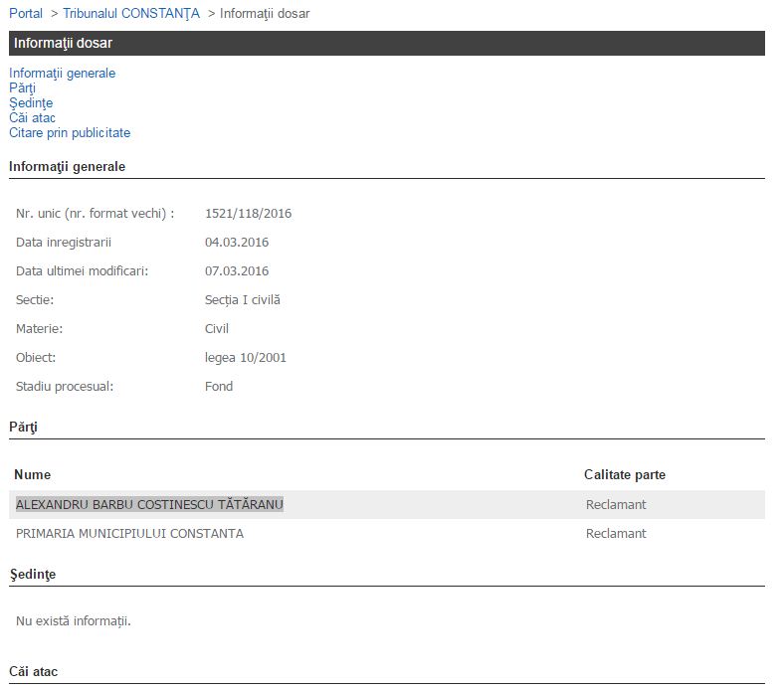Click registration date 04.03.2016
This screenshot has width=784, height=691.
tap(236, 243)
